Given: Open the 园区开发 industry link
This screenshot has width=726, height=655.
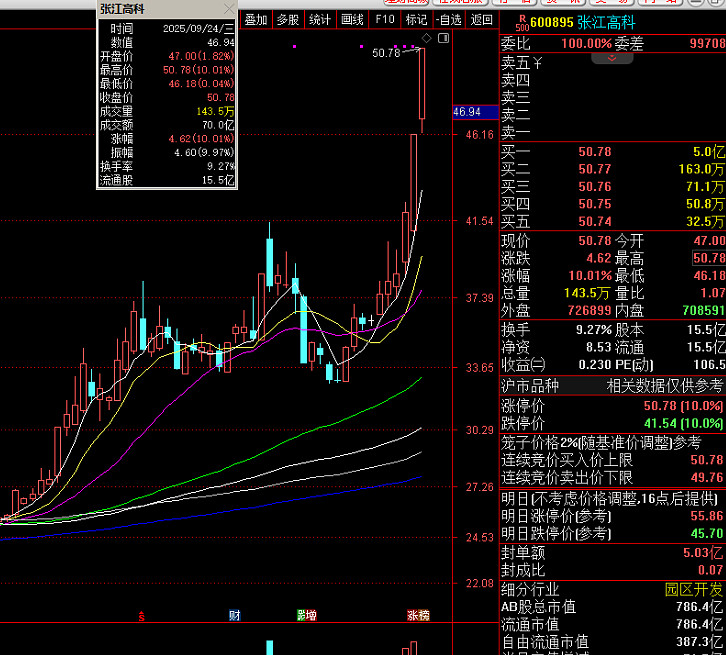Looking at the screenshot, I should tap(694, 590).
